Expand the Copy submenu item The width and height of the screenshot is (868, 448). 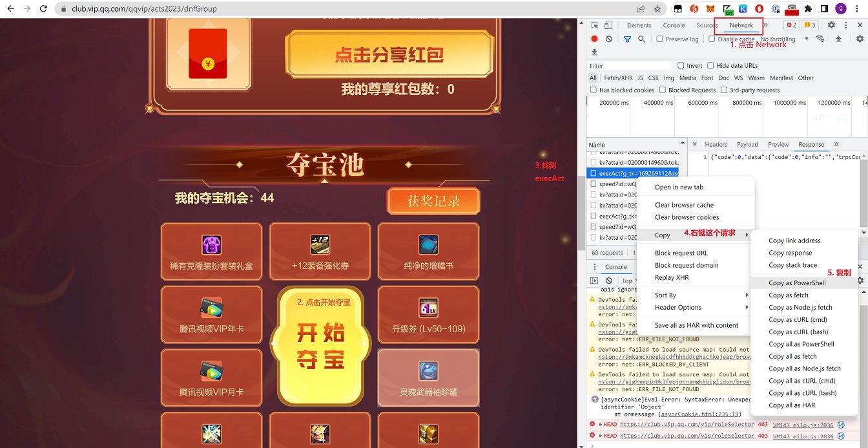pyautogui.click(x=695, y=235)
